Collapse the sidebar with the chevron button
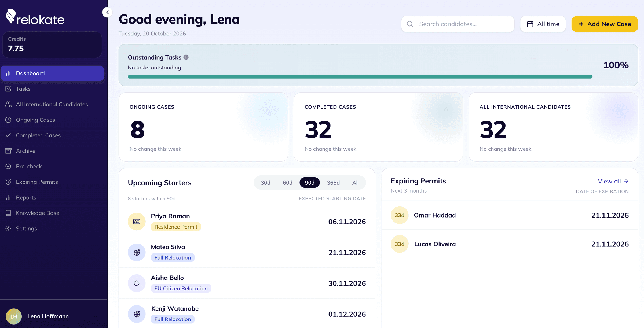This screenshot has height=328, width=644. (107, 12)
